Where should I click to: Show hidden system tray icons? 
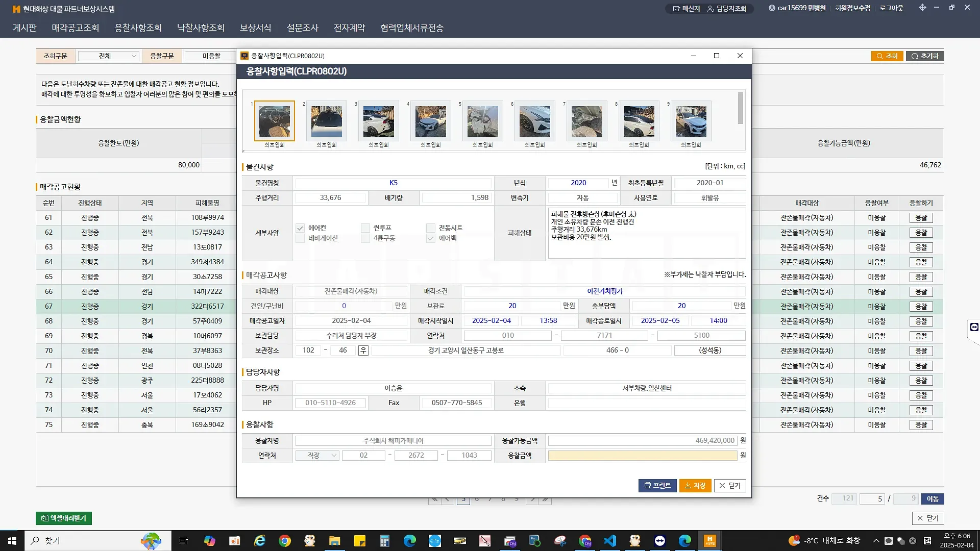[x=876, y=541]
